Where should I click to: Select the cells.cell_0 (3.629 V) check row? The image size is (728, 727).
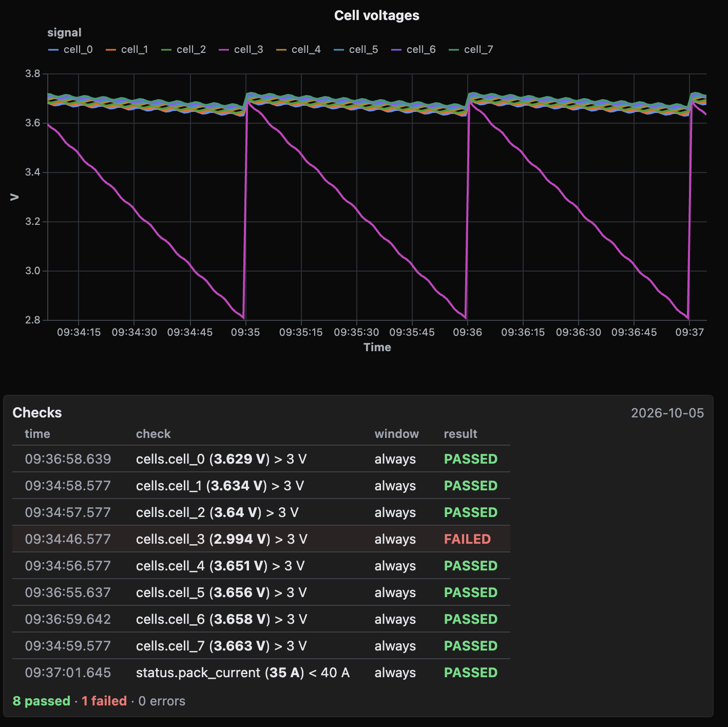click(x=261, y=459)
